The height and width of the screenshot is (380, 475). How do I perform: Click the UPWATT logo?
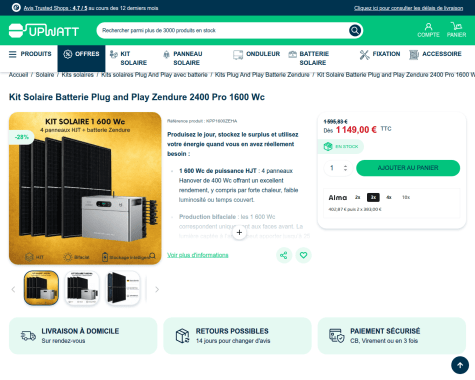click(x=44, y=31)
